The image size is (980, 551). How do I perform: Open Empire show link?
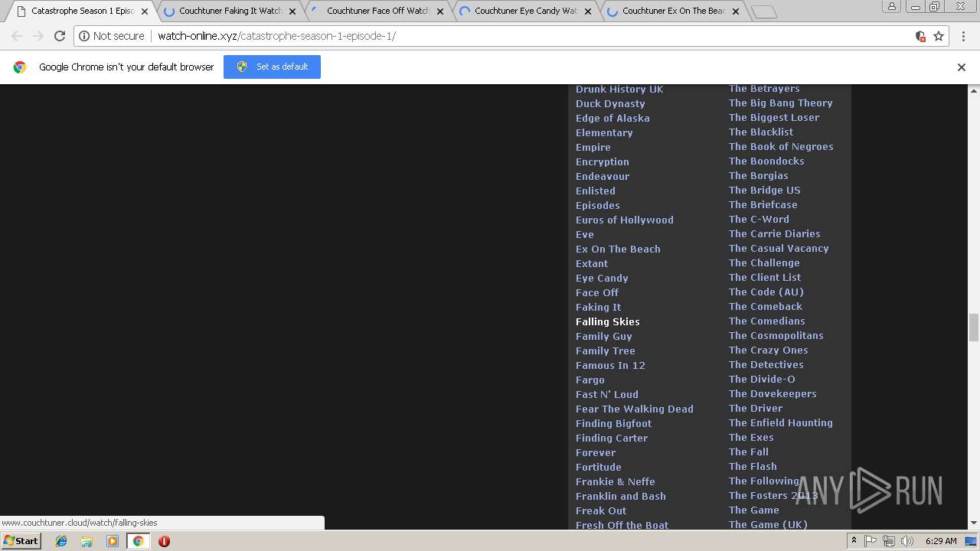(593, 147)
